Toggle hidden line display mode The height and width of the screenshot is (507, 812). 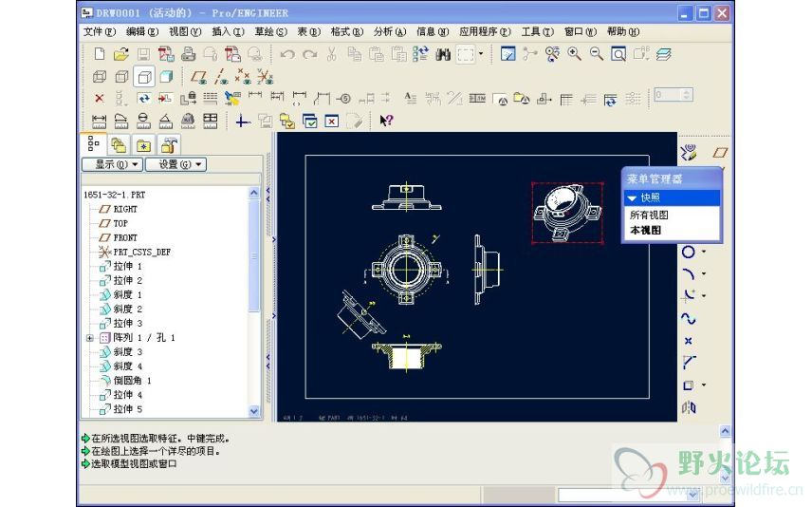pyautogui.click(x=121, y=77)
